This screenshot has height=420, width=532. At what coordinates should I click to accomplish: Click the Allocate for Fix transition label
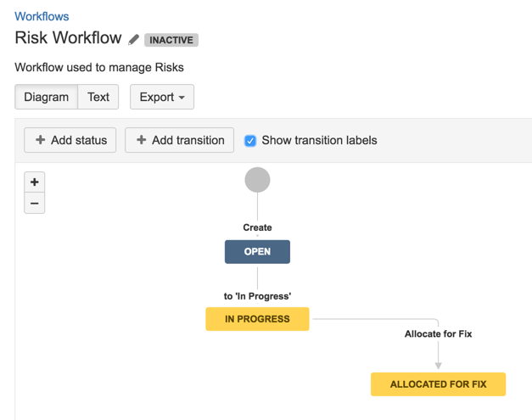tap(438, 333)
